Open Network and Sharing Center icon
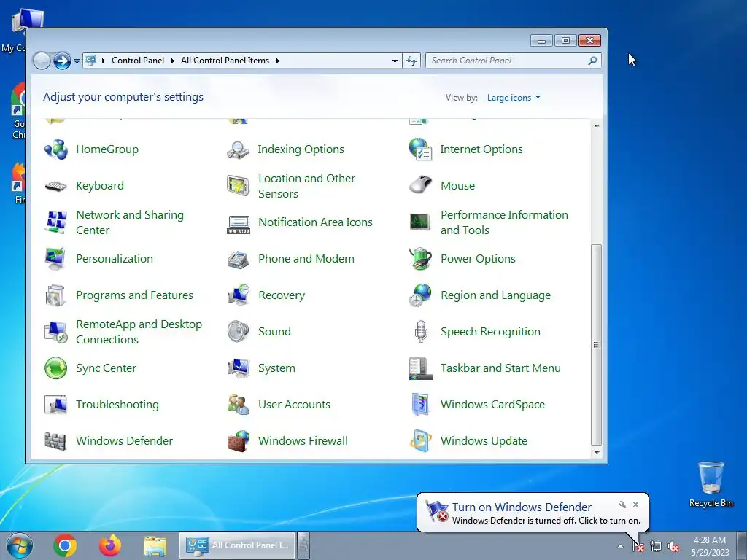747x560 pixels. [x=56, y=222]
